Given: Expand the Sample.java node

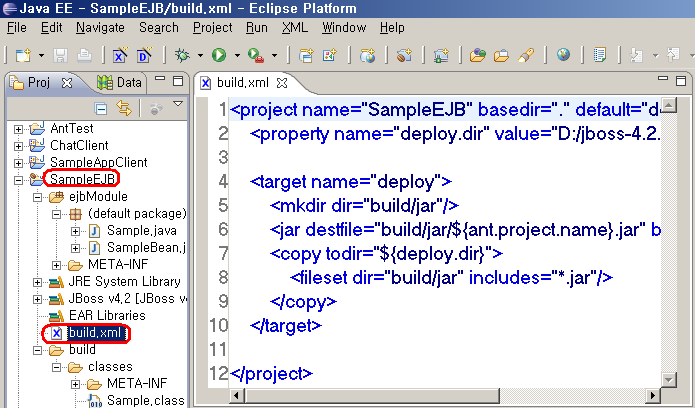Looking at the screenshot, I should (75, 231).
